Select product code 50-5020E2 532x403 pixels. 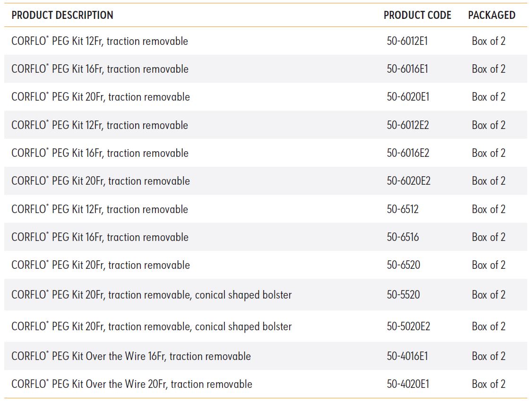click(x=409, y=326)
